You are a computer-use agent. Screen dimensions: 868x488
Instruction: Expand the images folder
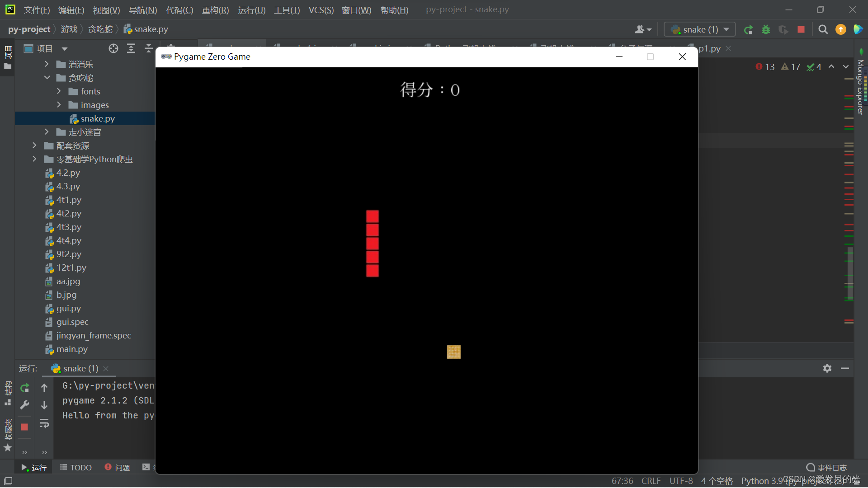pos(59,105)
